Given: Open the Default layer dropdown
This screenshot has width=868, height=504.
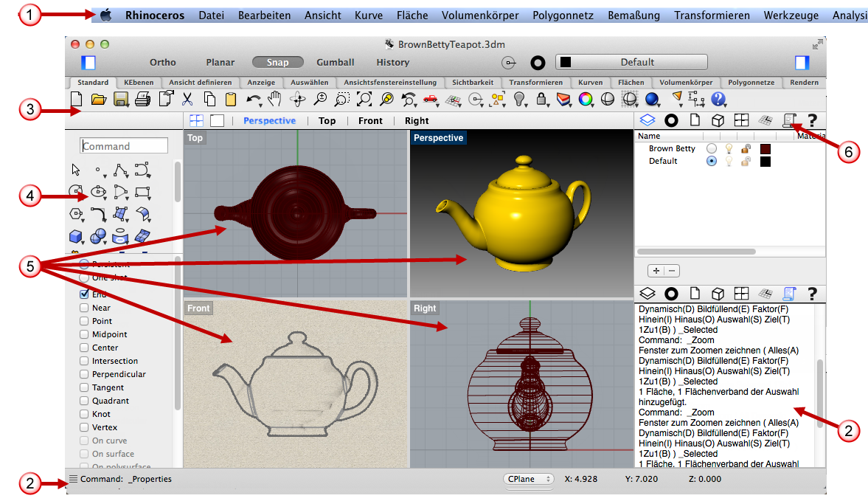Looking at the screenshot, I should click(x=631, y=62).
